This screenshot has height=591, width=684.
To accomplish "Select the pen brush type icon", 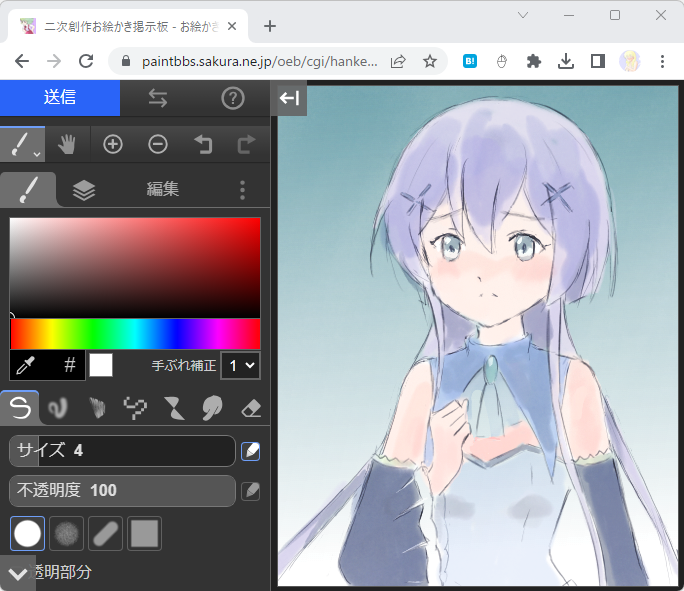I will (20, 408).
